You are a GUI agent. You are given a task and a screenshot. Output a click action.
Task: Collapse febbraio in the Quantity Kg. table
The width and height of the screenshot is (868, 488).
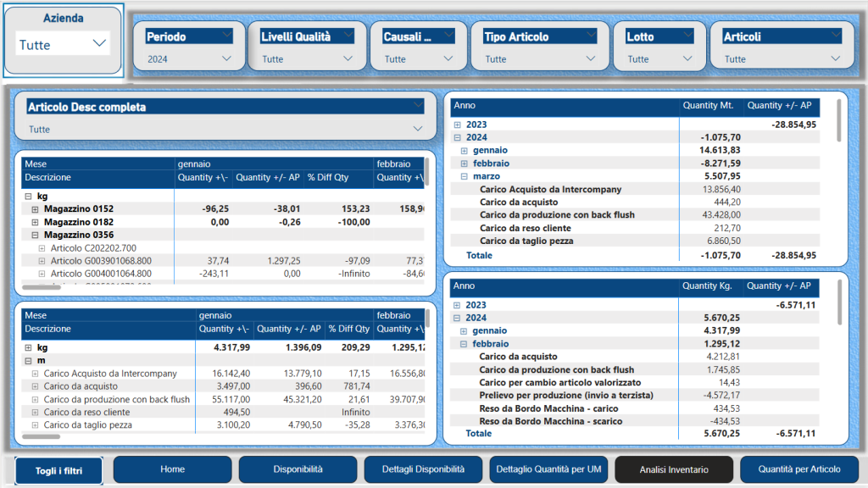click(x=465, y=345)
